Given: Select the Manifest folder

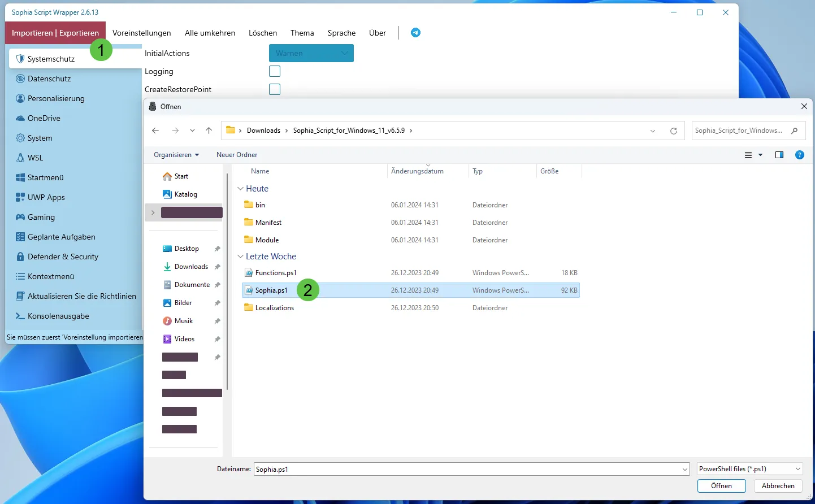Looking at the screenshot, I should point(410,223).
